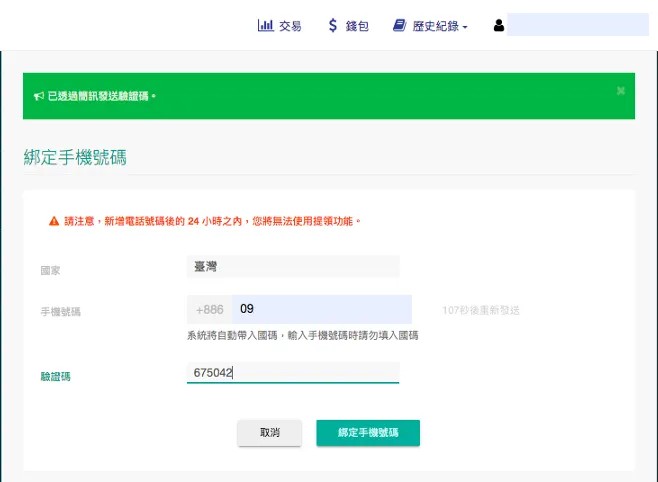658x482 pixels.
Task: Click the 綁定手機號碼 submit button
Action: click(x=368, y=432)
